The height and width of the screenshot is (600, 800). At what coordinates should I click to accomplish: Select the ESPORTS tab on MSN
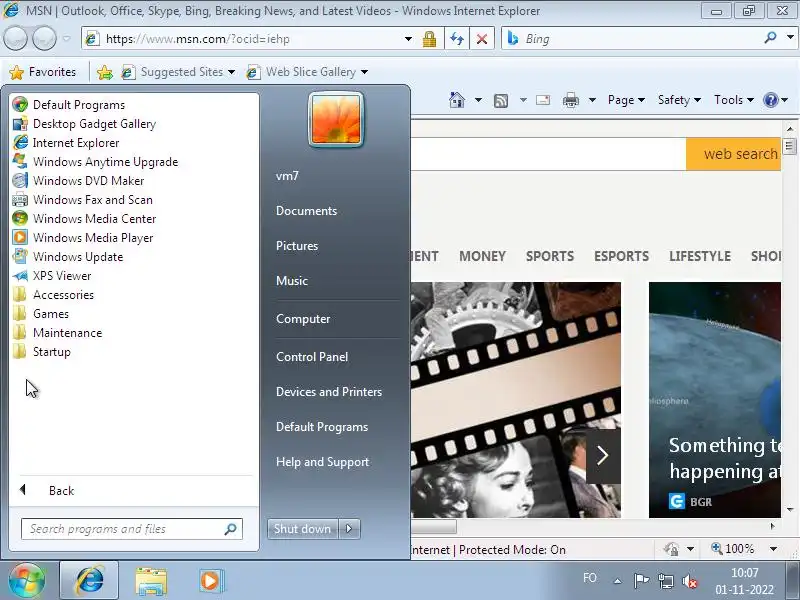click(621, 256)
